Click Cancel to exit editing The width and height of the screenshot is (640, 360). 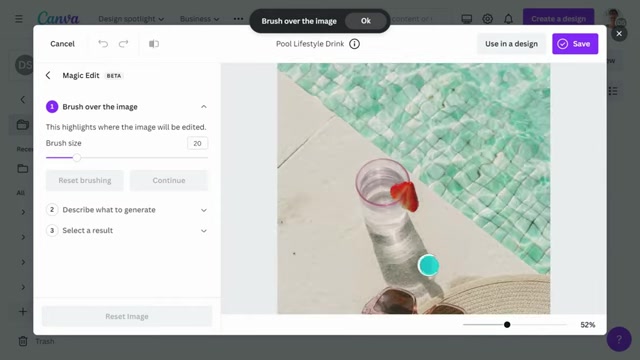point(62,44)
